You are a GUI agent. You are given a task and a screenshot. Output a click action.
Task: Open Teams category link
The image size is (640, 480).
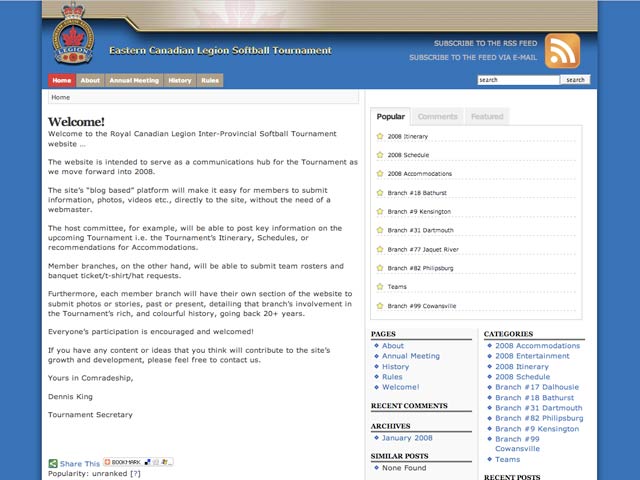pyautogui.click(x=508, y=460)
